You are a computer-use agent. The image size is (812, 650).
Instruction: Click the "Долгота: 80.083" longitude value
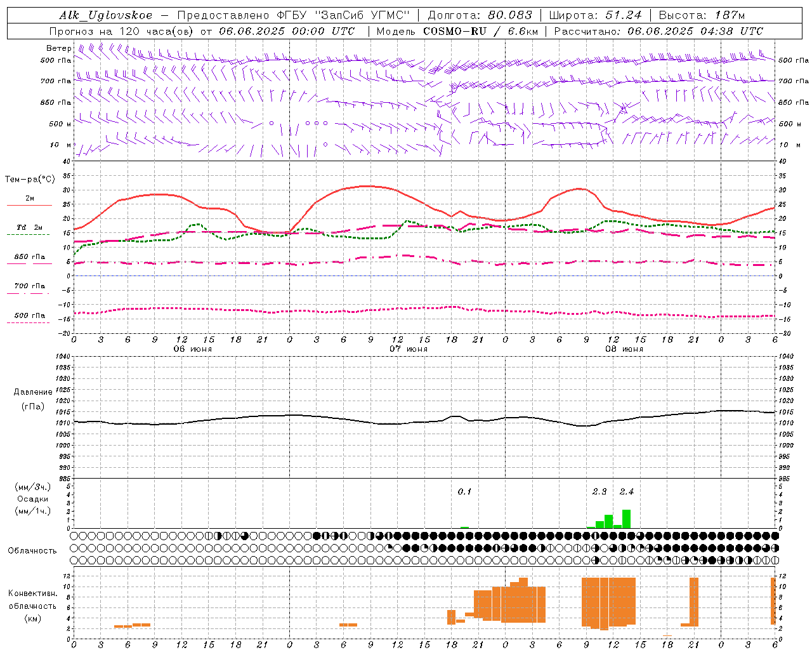point(480,15)
